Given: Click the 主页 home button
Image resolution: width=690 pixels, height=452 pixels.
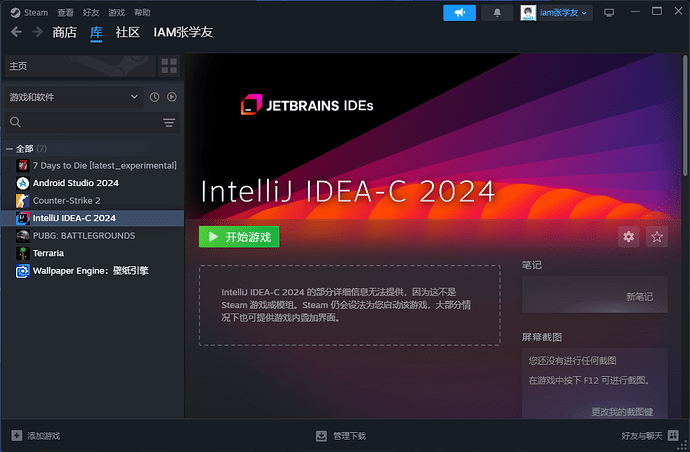Looking at the screenshot, I should (x=80, y=66).
